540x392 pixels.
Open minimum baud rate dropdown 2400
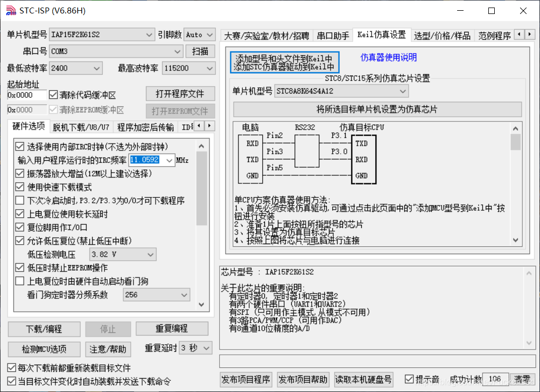(x=76, y=68)
